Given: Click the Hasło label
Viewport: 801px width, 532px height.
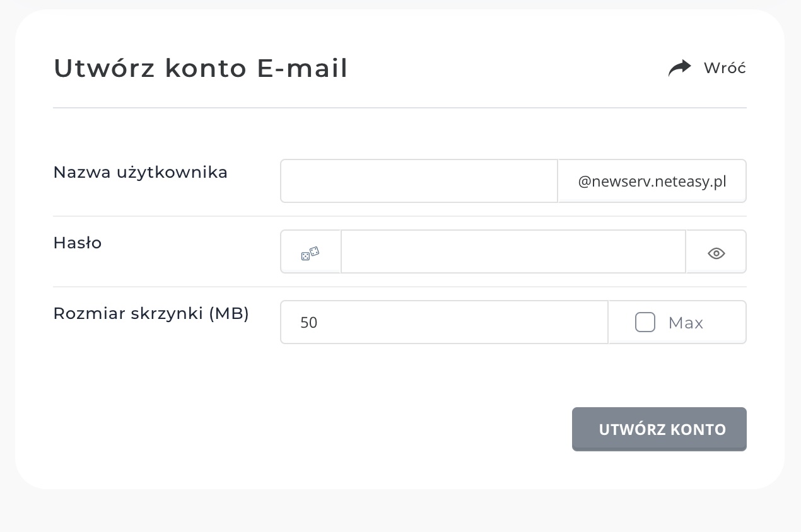Looking at the screenshot, I should (77, 243).
